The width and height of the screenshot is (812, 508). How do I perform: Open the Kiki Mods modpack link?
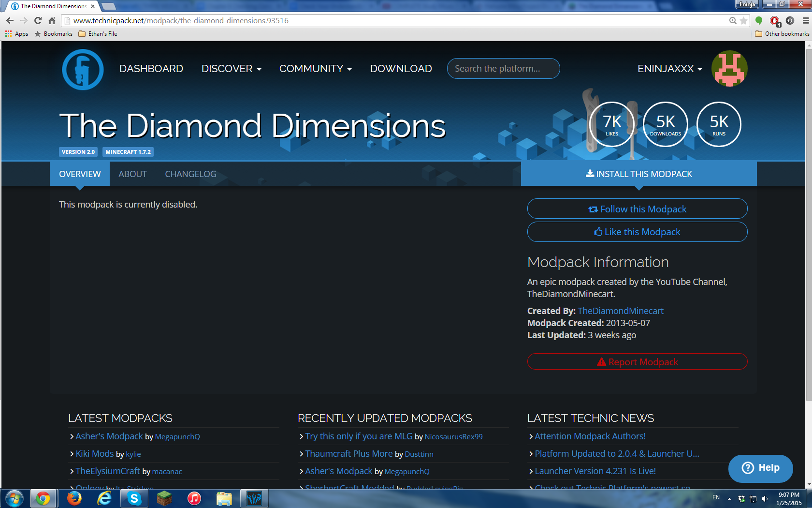click(x=95, y=454)
